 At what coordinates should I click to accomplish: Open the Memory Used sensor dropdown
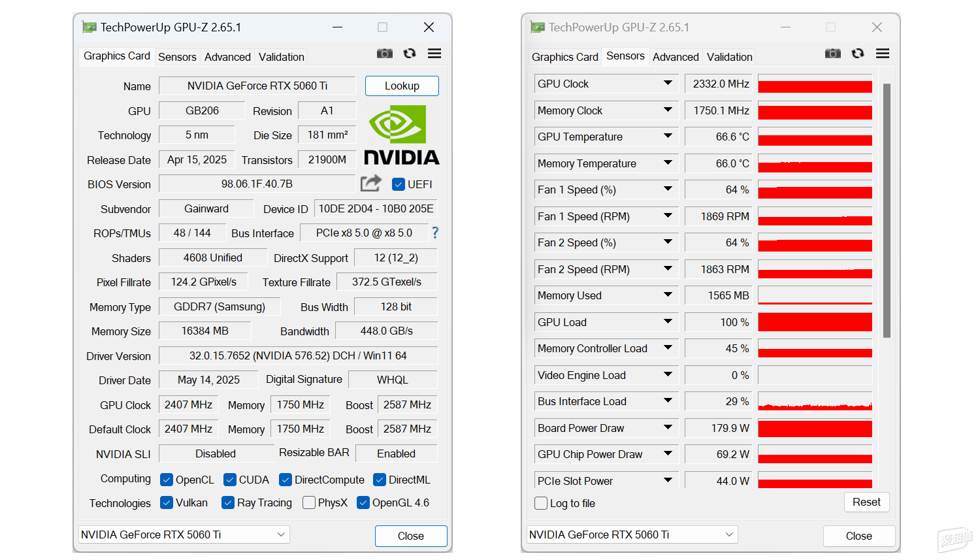pyautogui.click(x=668, y=295)
